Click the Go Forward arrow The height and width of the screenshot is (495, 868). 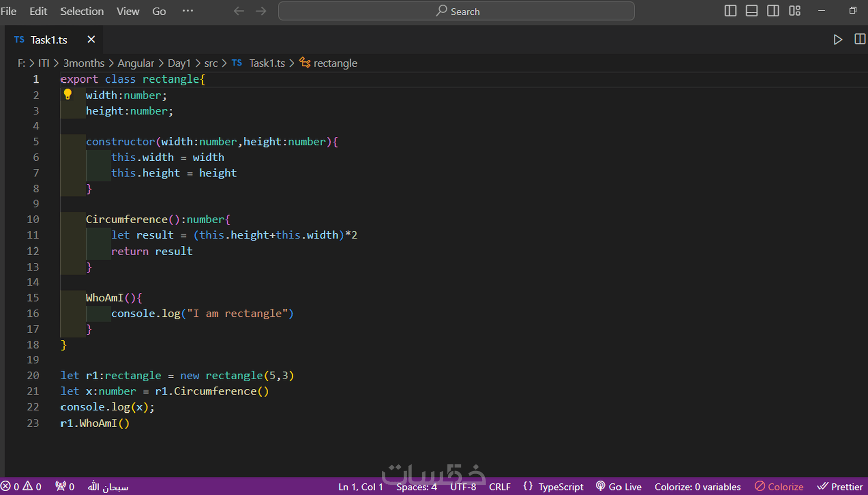(x=261, y=11)
